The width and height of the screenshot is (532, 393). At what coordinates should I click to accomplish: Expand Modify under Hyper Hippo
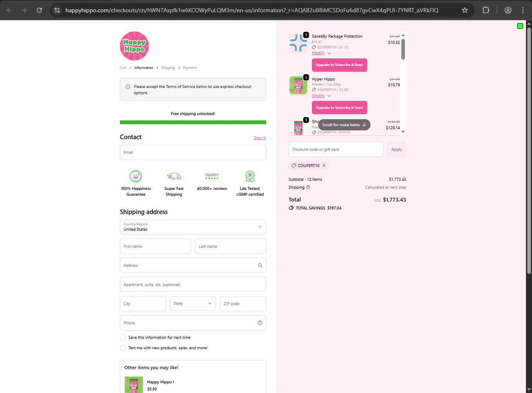point(321,96)
